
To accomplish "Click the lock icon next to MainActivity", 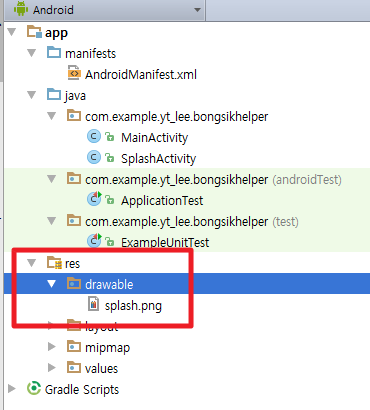I will click(x=110, y=137).
